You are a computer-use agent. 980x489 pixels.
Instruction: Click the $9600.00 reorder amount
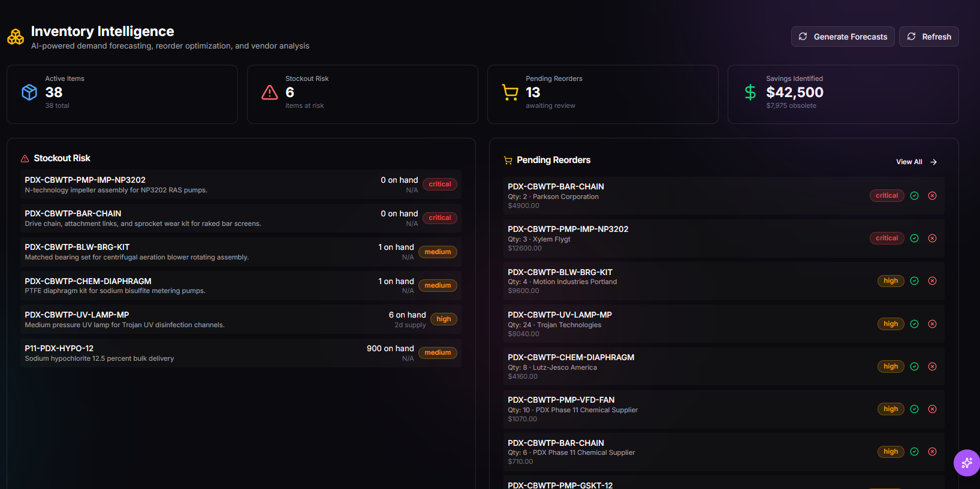coord(523,291)
